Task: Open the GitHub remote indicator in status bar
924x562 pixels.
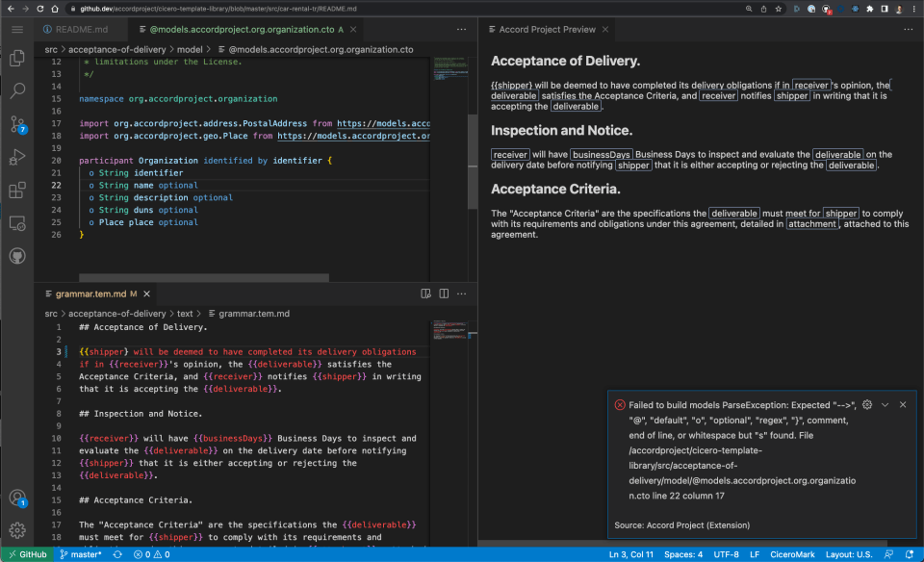Action: [27, 554]
